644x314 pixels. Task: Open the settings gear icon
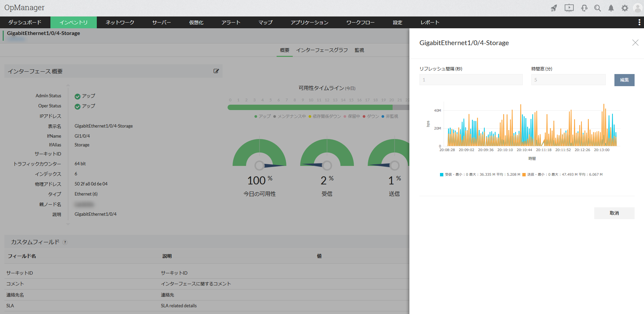pos(625,8)
